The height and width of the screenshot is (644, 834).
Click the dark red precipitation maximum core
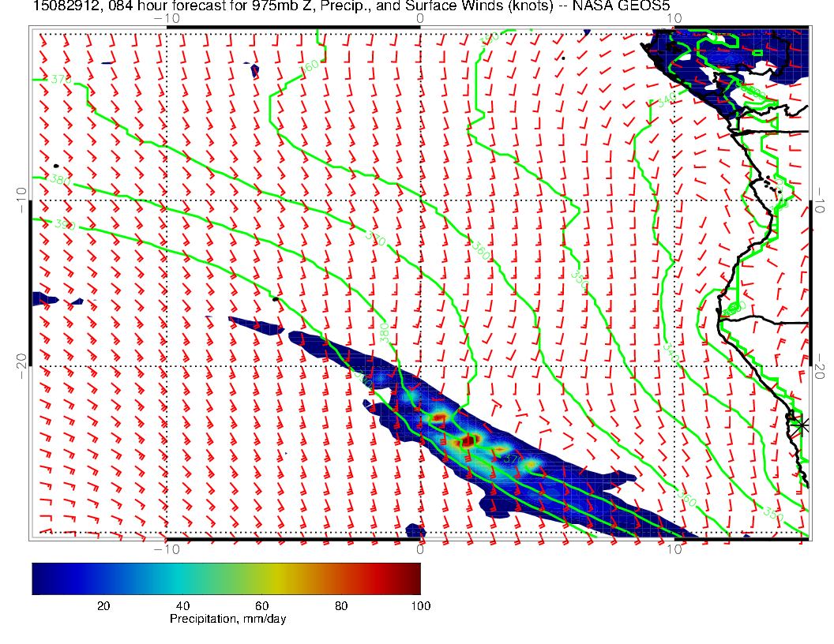point(468,440)
